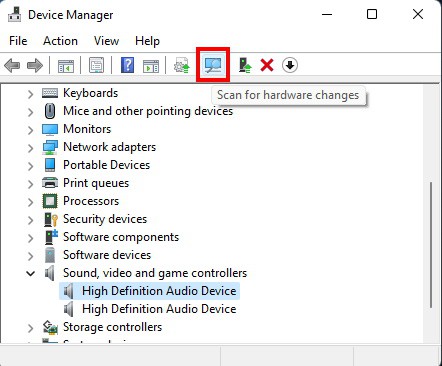
Task: Select the Network adapters label
Action: pyautogui.click(x=110, y=147)
